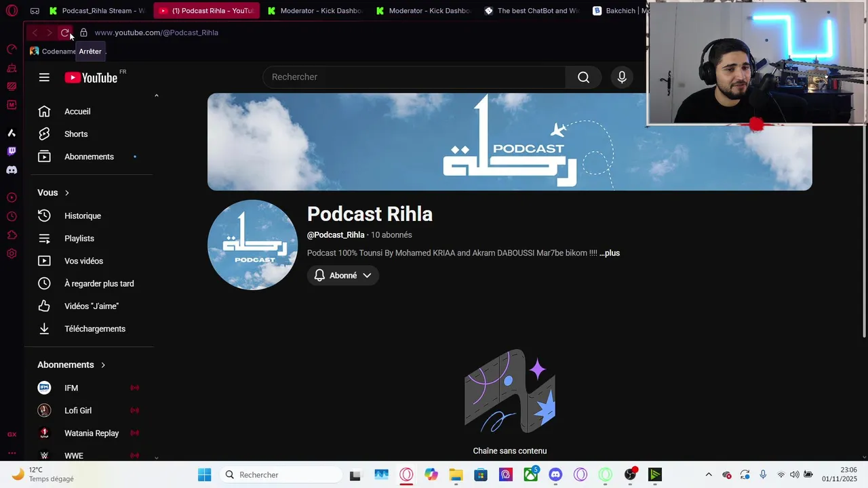Click the site lock icon
The image size is (868, 488).
point(83,33)
